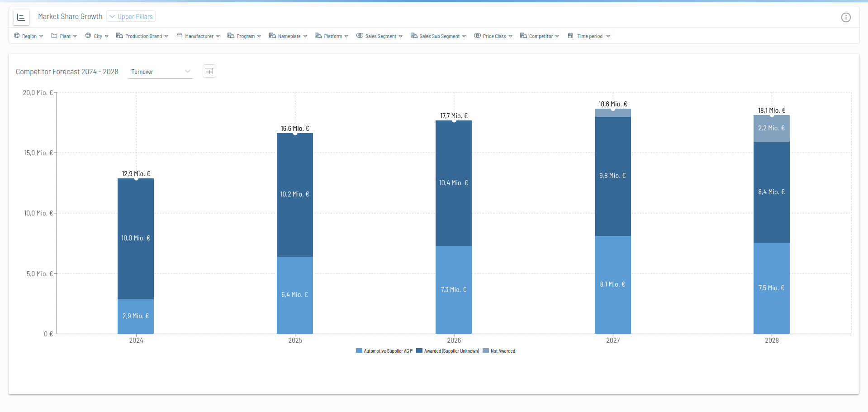868x412 pixels.
Task: Open the Sales Segment filter label
Action: click(x=381, y=36)
